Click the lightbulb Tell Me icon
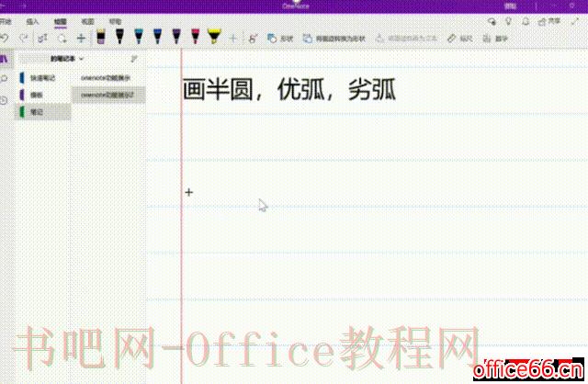 508,22
